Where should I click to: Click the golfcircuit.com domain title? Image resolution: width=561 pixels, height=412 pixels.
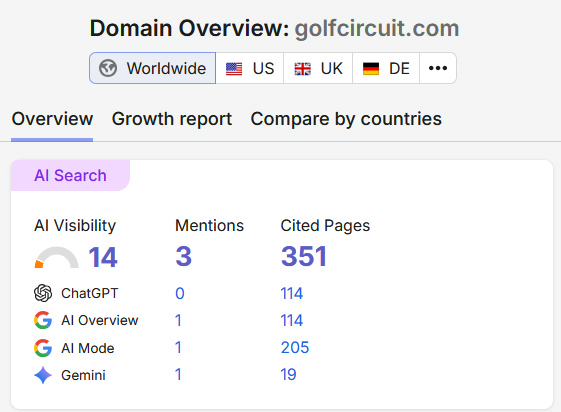[377, 29]
